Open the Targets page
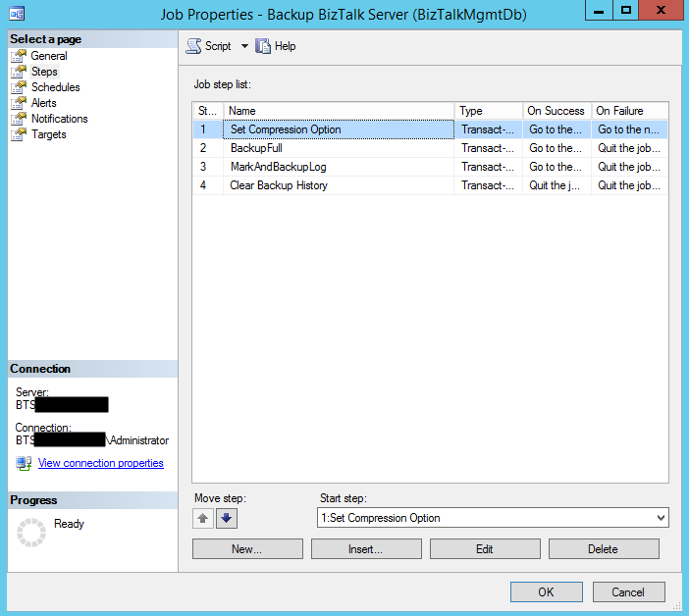 pos(48,134)
